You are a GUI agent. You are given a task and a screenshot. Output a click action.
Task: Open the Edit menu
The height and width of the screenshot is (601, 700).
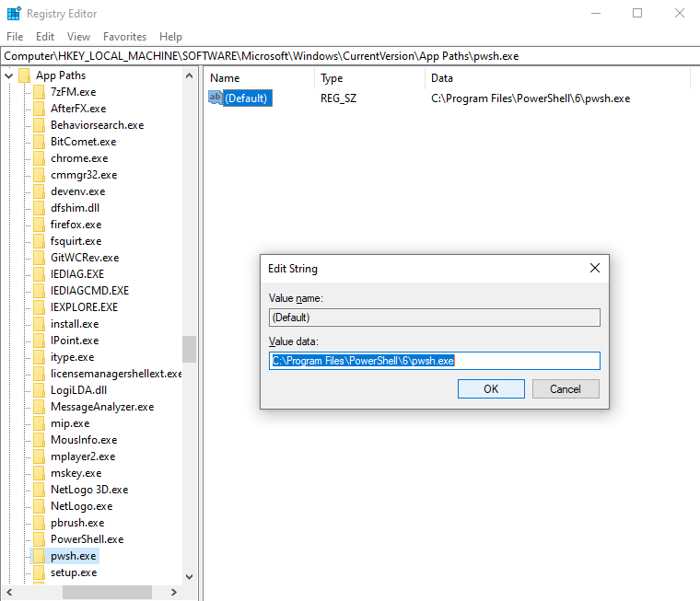pyautogui.click(x=45, y=37)
